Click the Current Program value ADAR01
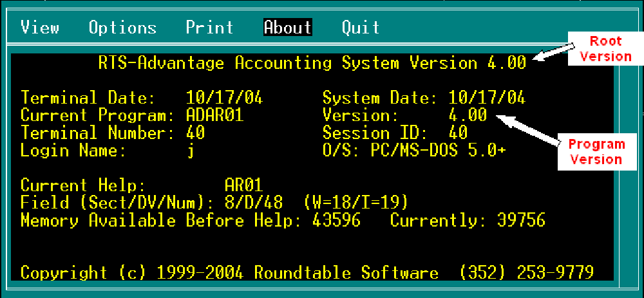Viewport: 644px width, 298px height. [x=214, y=115]
